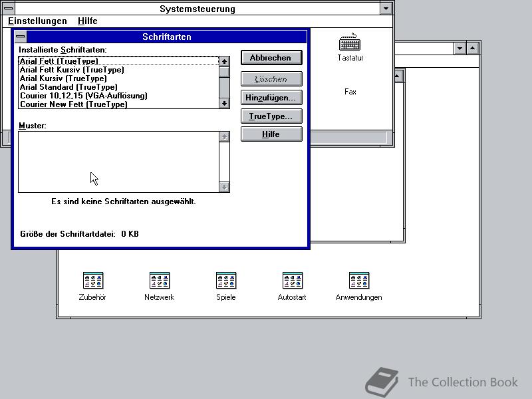This screenshot has width=532, height=399.
Task: Maximize the background Program Manager window
Action: (473, 49)
